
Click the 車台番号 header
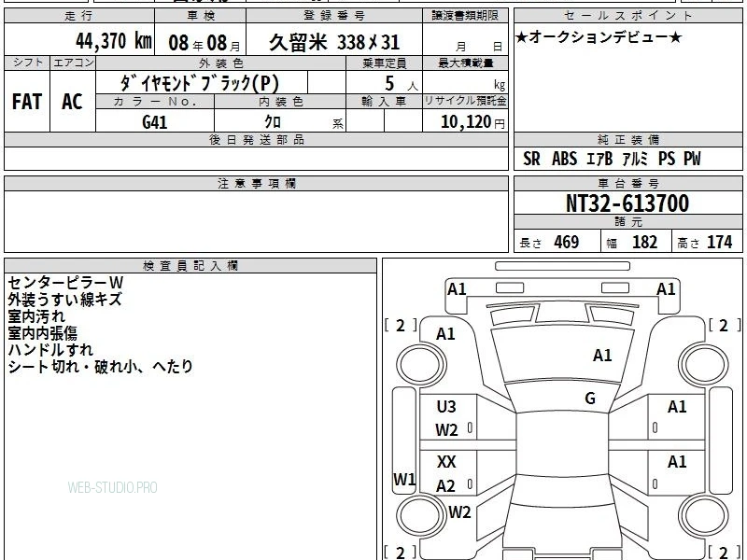click(x=627, y=183)
